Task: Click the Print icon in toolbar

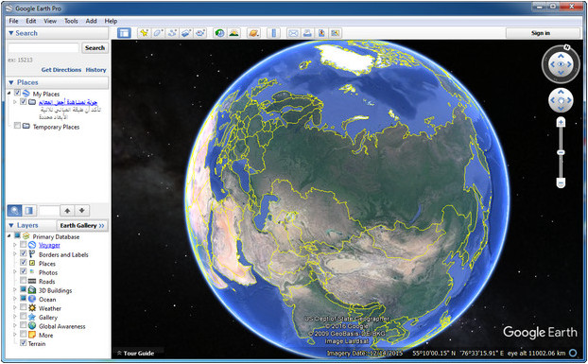Action: coord(307,33)
